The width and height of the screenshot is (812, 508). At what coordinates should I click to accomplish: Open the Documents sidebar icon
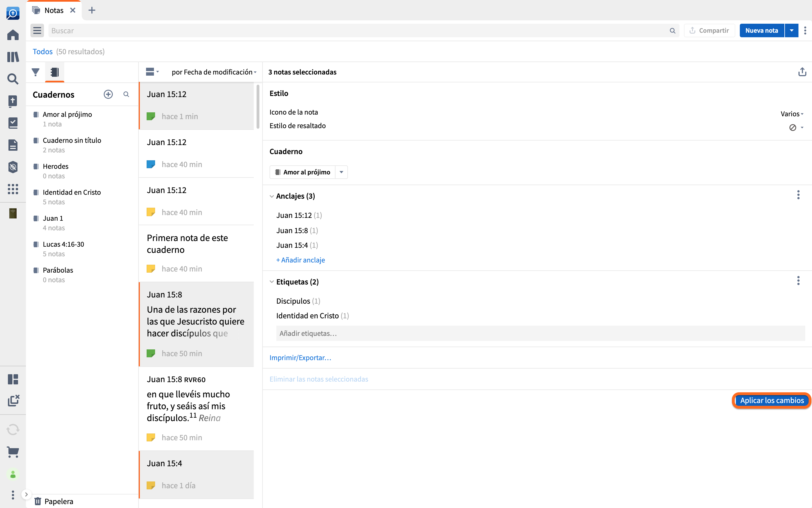click(x=13, y=145)
